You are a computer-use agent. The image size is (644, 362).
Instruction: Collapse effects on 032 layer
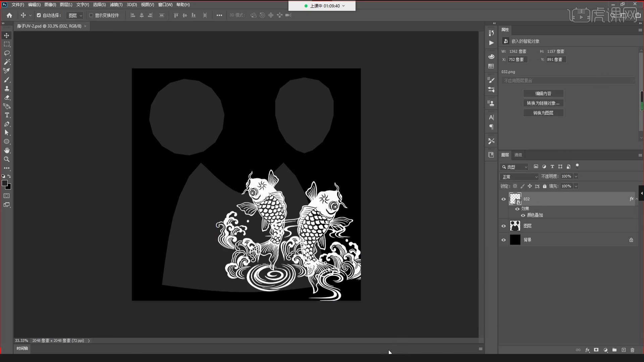[637, 199]
